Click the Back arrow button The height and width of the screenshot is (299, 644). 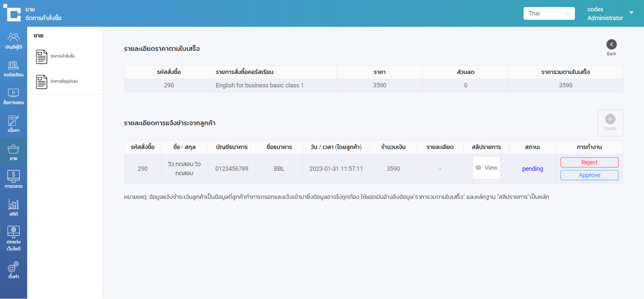point(611,45)
